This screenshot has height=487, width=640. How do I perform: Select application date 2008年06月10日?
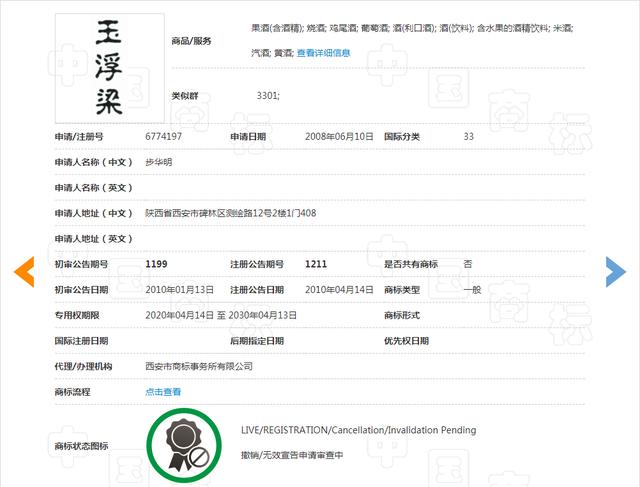[339, 136]
